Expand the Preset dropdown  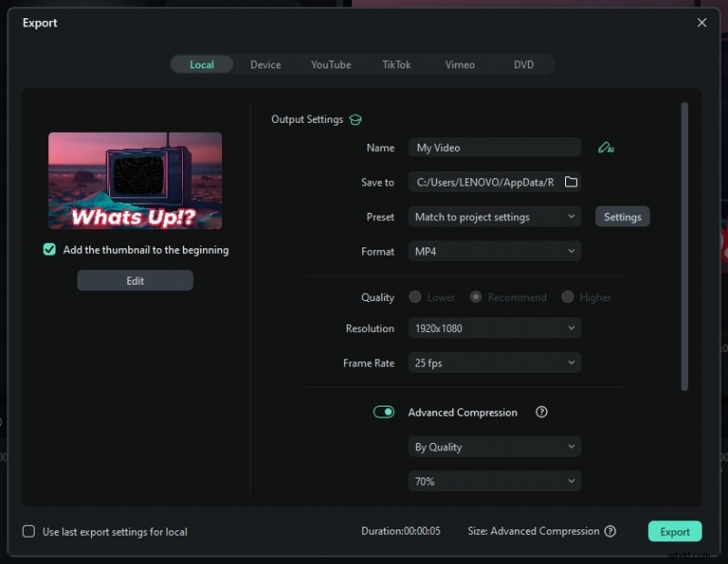pos(494,217)
